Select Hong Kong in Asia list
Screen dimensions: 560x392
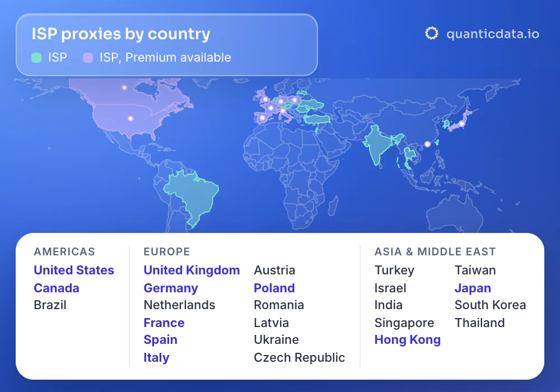tap(408, 340)
